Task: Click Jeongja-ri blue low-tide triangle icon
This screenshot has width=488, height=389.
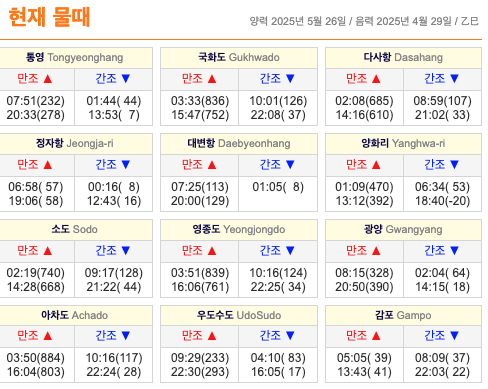Action: coord(126,165)
